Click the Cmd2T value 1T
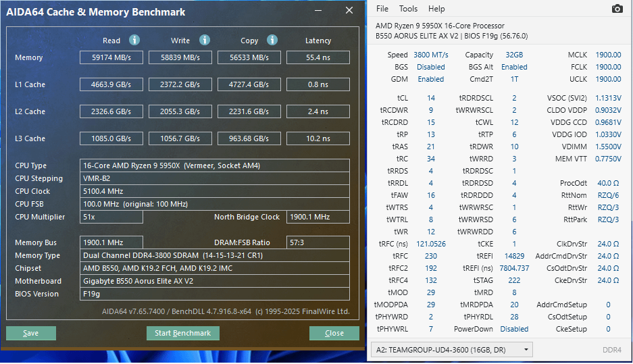The height and width of the screenshot is (364, 633). 514,79
